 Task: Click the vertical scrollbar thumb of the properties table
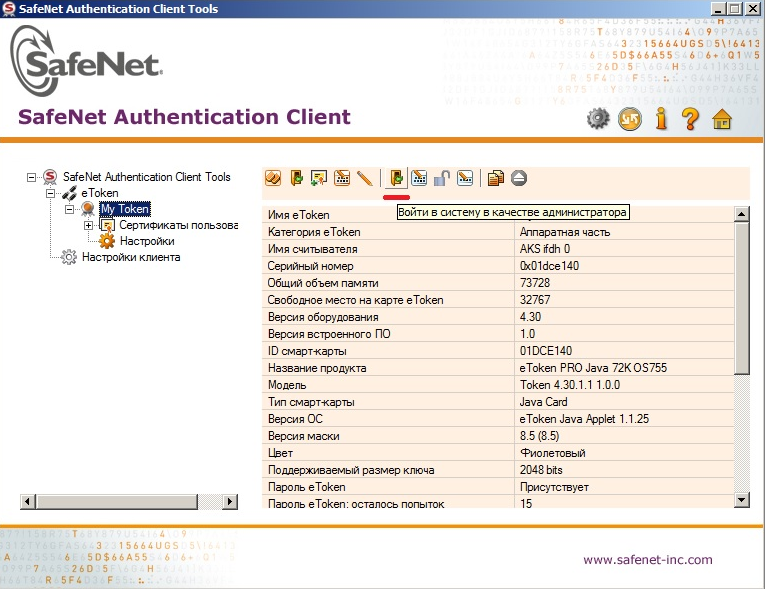tap(742, 298)
